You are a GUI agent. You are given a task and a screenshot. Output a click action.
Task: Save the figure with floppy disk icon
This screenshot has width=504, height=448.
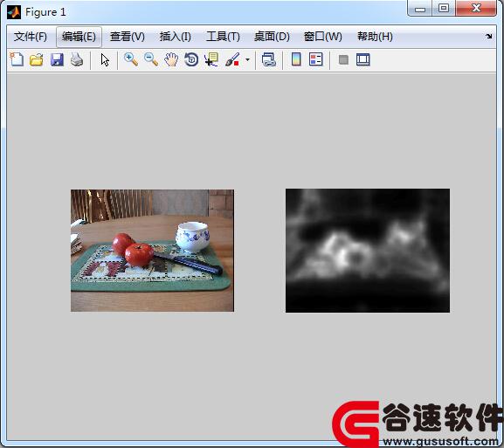(x=57, y=59)
